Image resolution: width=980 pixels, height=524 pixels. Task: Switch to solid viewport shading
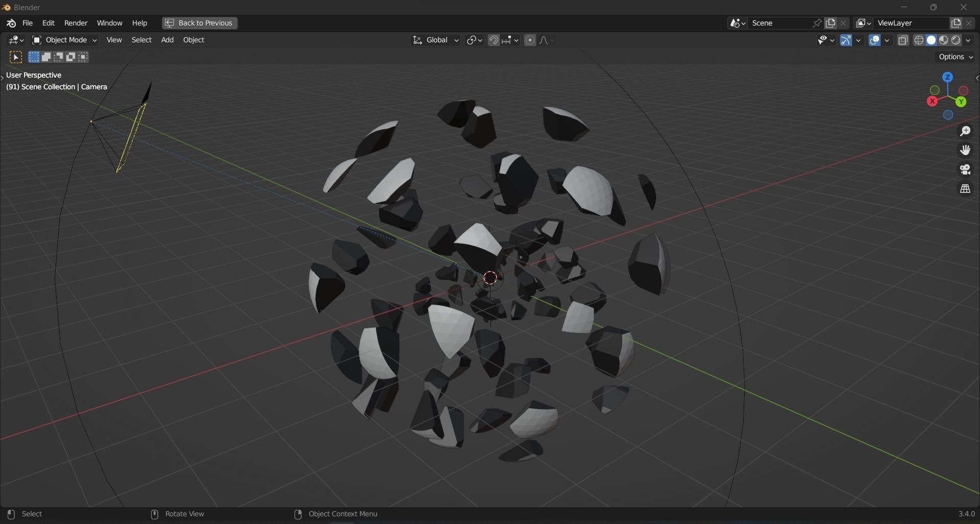[x=931, y=40]
